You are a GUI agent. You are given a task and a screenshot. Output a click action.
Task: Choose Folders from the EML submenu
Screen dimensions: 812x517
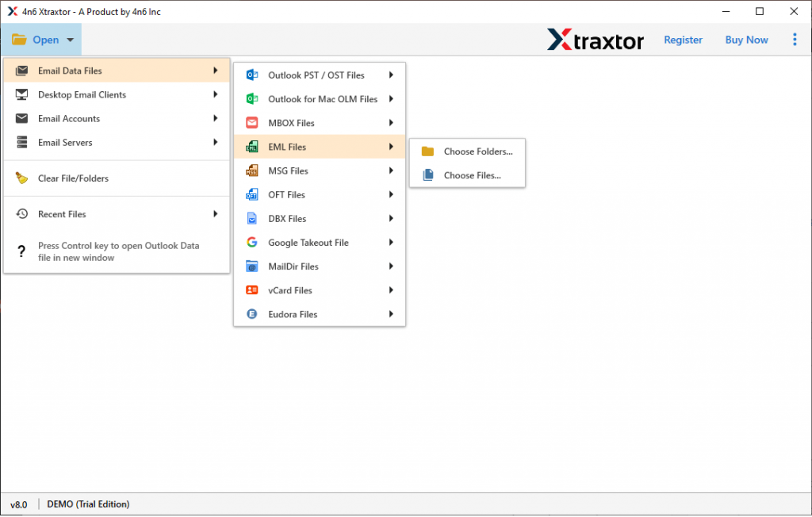coord(467,151)
